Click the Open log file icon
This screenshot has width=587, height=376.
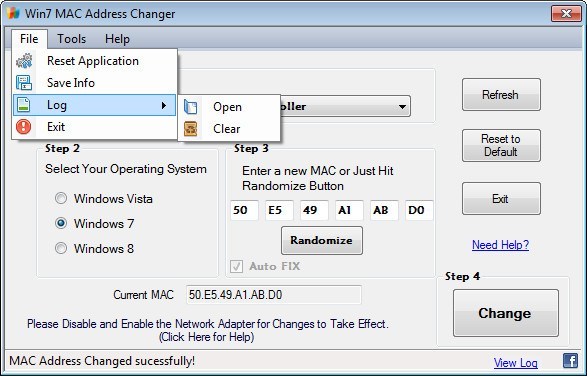[190, 107]
